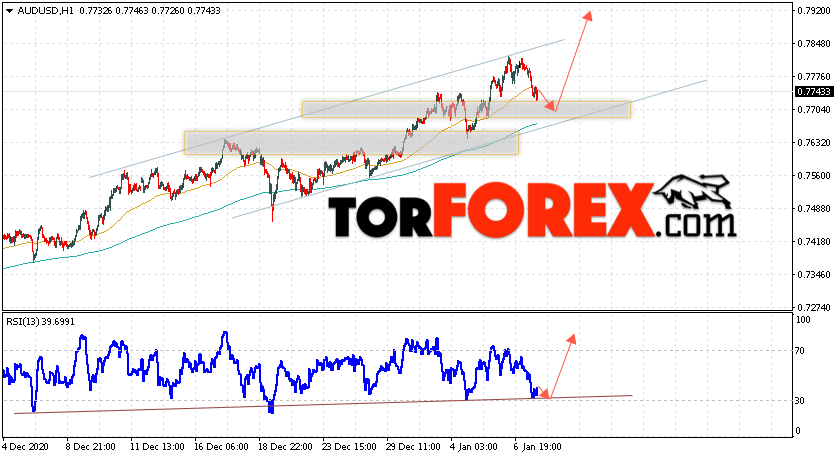Click the 16 Dec 06:00 time label
Screen dimensions: 838x458
[x=221, y=447]
